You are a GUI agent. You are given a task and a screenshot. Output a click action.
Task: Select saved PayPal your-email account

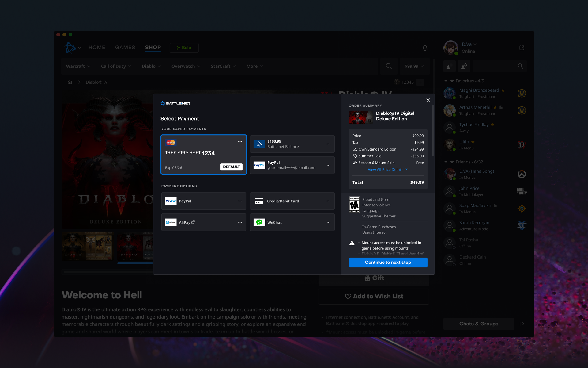click(292, 165)
